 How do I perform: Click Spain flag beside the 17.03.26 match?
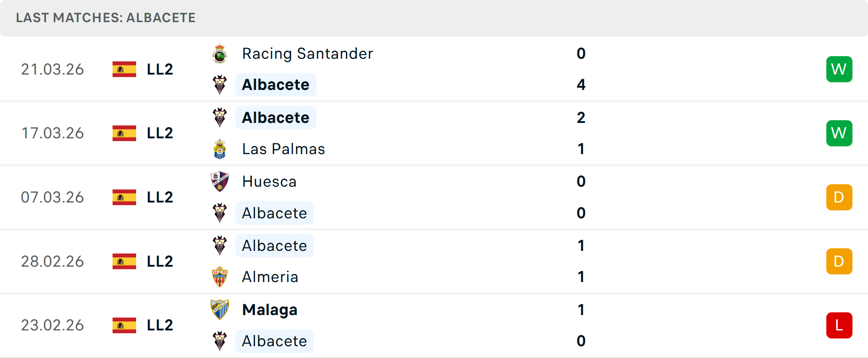(x=124, y=133)
